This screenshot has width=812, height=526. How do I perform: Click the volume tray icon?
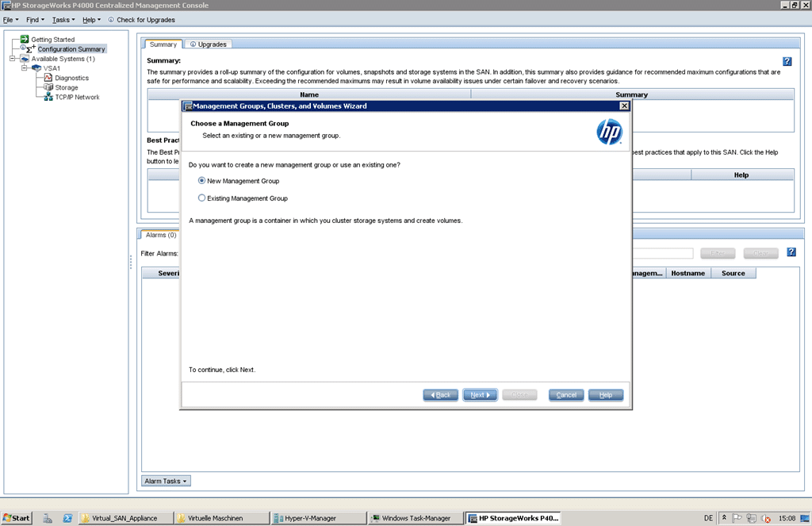click(766, 518)
